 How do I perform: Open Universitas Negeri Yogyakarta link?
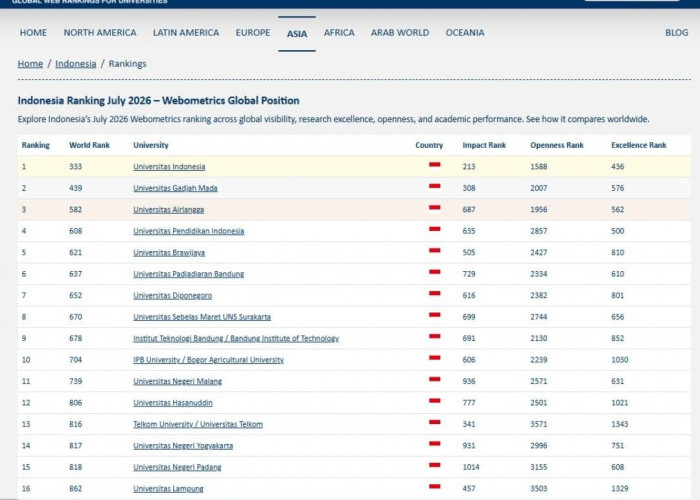[183, 446]
